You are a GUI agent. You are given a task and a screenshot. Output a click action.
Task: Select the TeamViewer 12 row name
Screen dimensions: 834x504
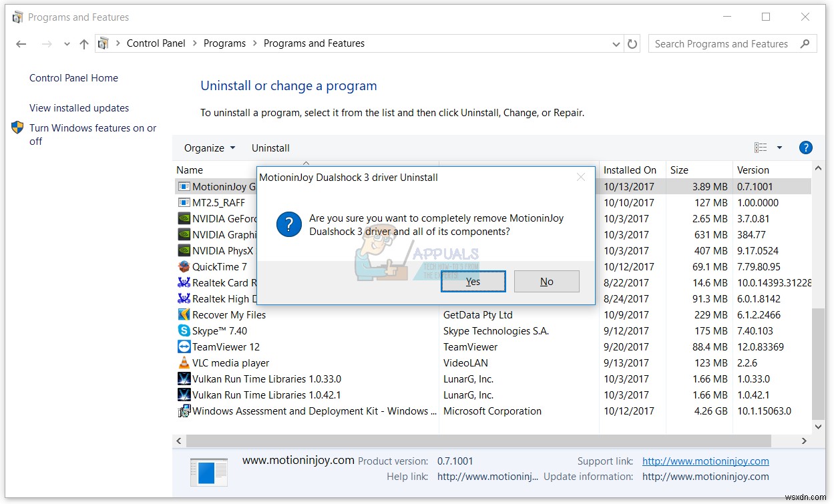coord(226,347)
